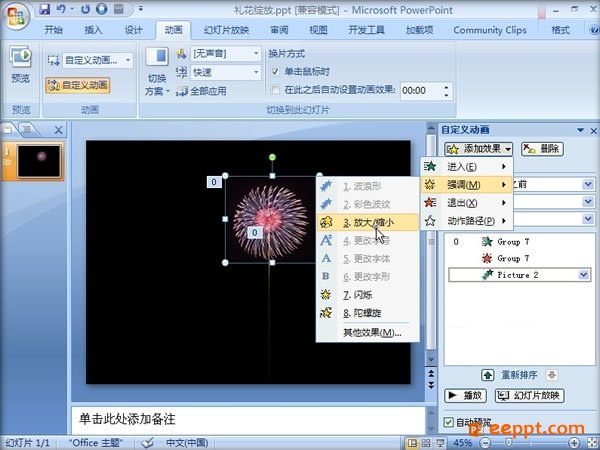Image resolution: width=600 pixels, height=450 pixels.
Task: Open the 动作路径 motion path submenu
Action: 466,221
